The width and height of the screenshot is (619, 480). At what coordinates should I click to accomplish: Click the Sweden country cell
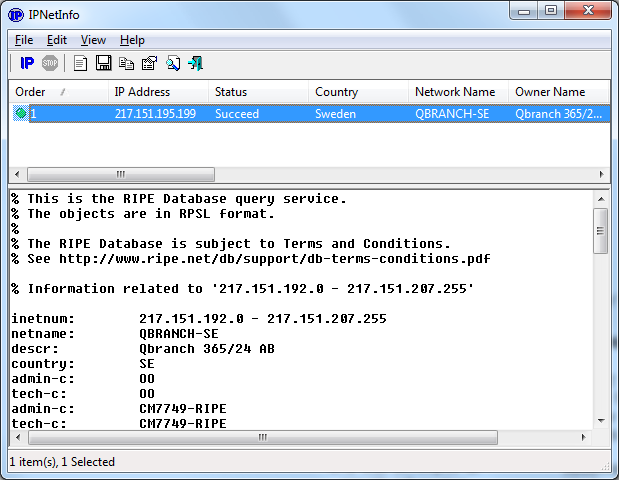coord(335,114)
